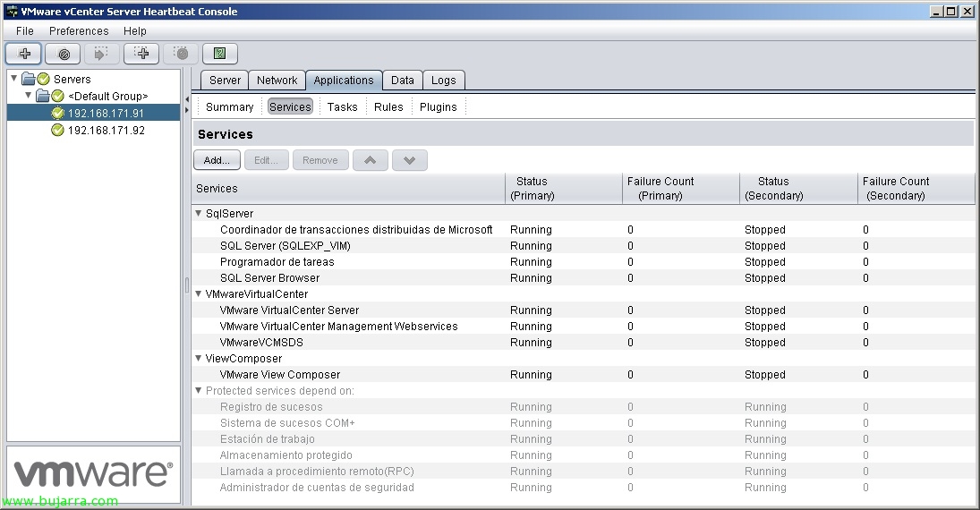
Task: Click the green Help question-mark toolbar icon
Action: point(219,54)
